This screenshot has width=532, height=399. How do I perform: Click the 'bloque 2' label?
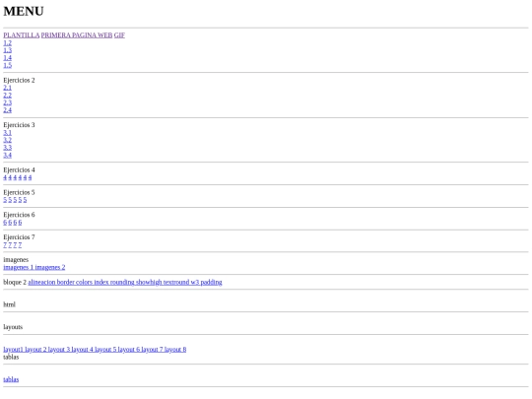15,283
